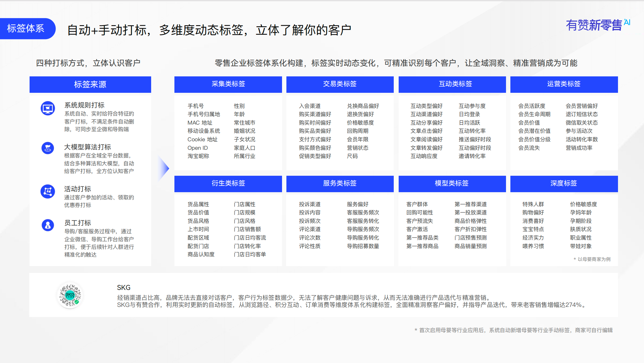This screenshot has height=363, width=644.
Task: Click the 活动打标 activity icon
Action: [48, 191]
